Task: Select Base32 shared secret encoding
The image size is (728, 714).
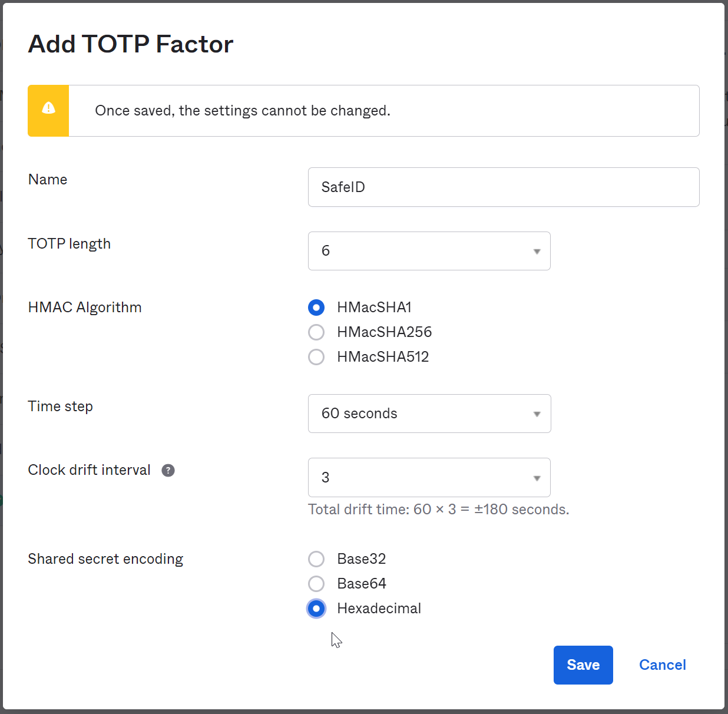Action: [x=316, y=559]
